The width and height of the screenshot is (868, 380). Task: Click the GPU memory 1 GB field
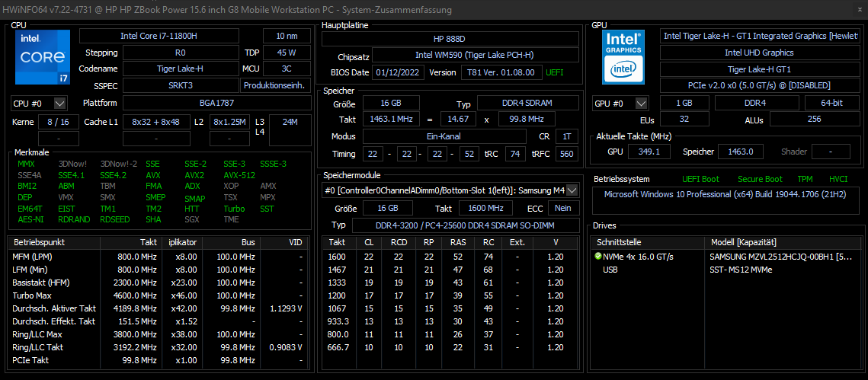point(684,103)
